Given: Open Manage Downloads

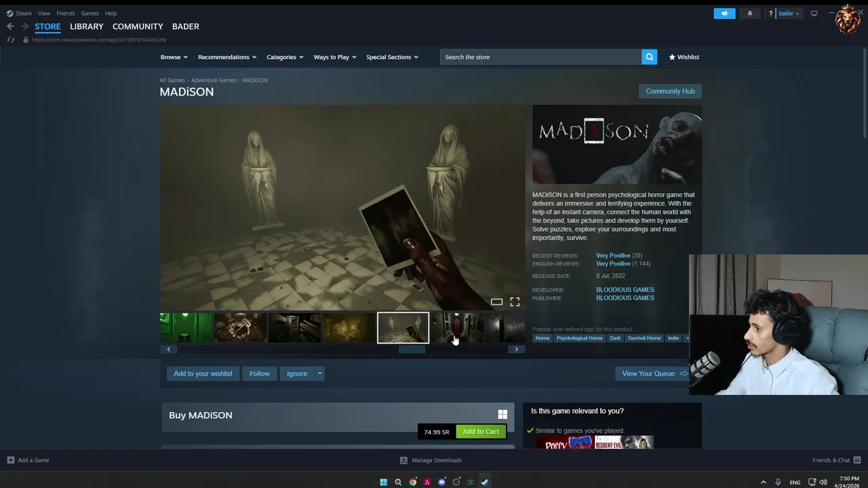Looking at the screenshot, I should 431,460.
